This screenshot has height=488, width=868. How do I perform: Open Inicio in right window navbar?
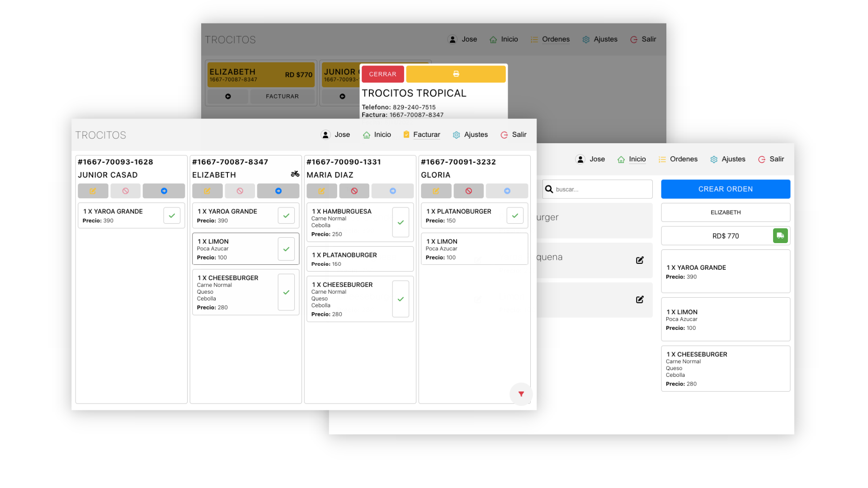632,159
